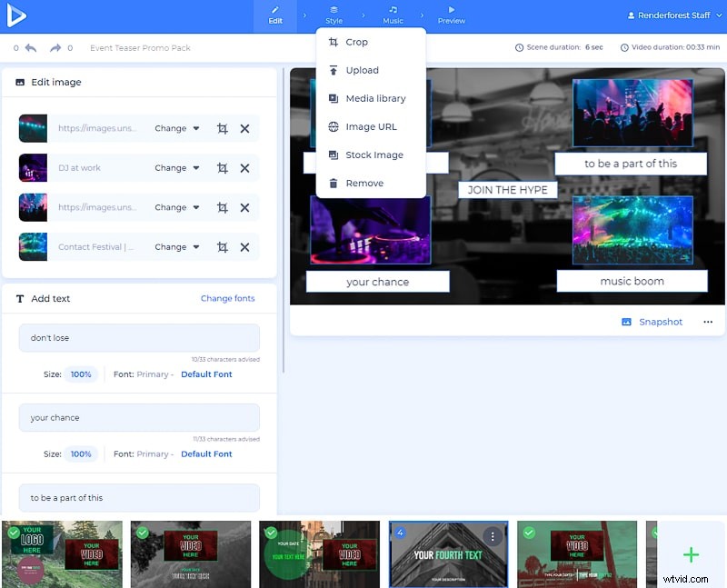Screen dimensions: 727x588
Task: Expand Change dropdown for Contact Festival image
Action: click(x=176, y=247)
